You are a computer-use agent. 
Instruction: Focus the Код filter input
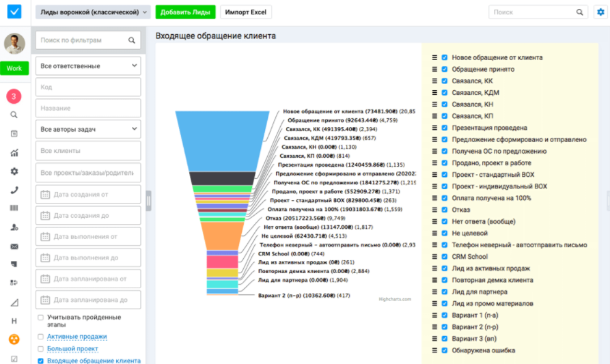click(88, 87)
